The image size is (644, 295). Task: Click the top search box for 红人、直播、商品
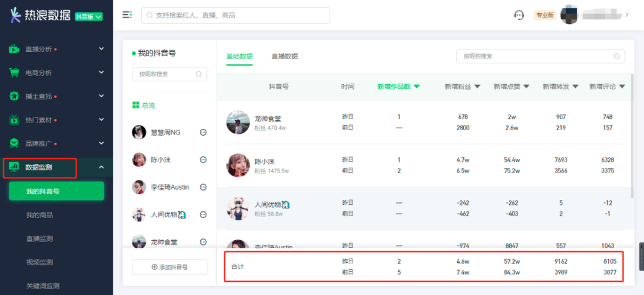pos(236,15)
